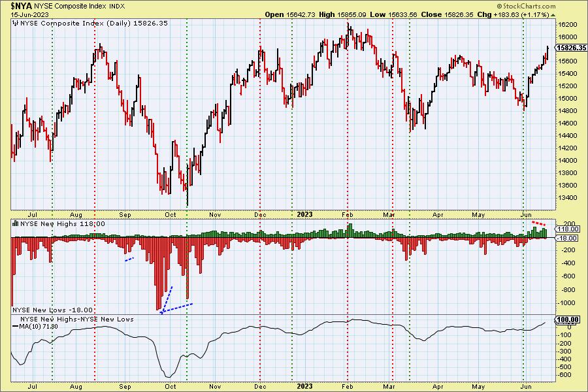
Task: Click the 'NYSE New Highs-NYSE New Lows' legend
Action: tap(77, 319)
